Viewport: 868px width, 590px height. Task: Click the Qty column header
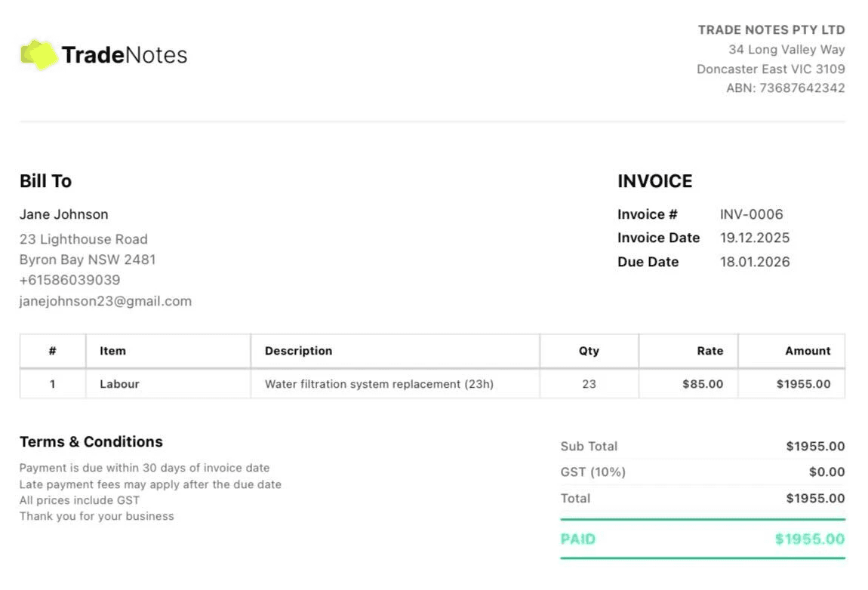click(589, 351)
